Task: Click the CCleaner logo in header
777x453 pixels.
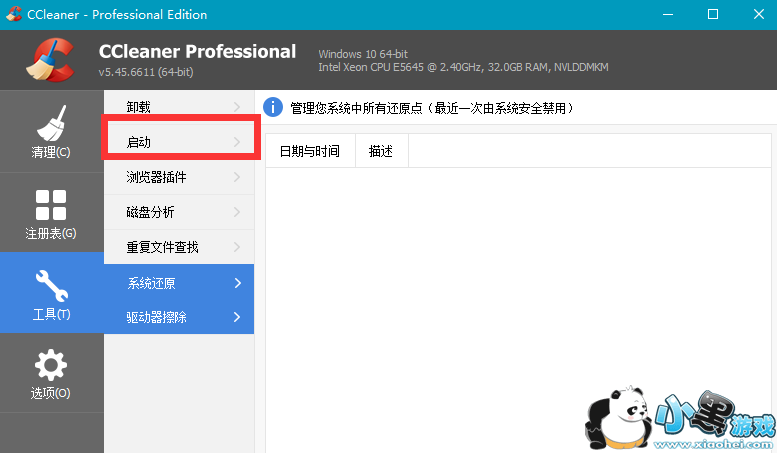Action: coord(50,60)
